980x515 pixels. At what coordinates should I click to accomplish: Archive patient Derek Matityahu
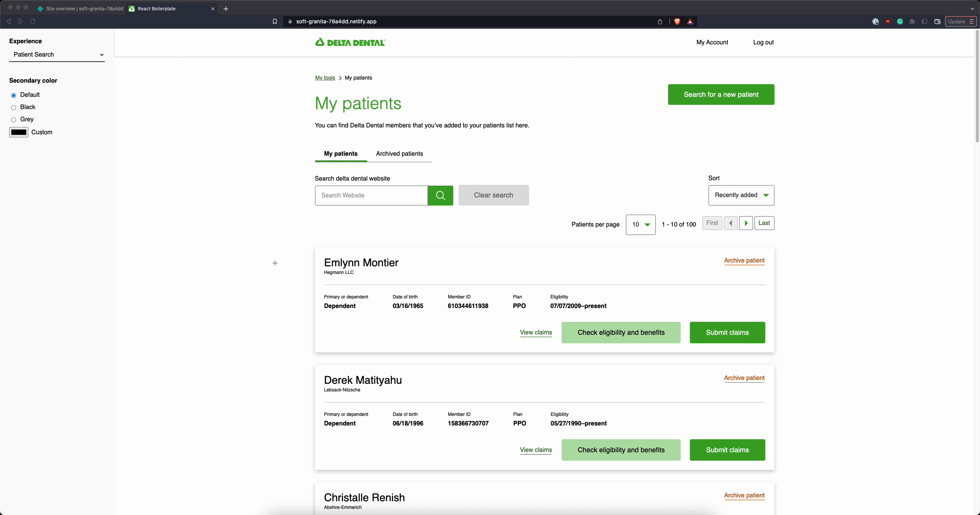pos(744,378)
